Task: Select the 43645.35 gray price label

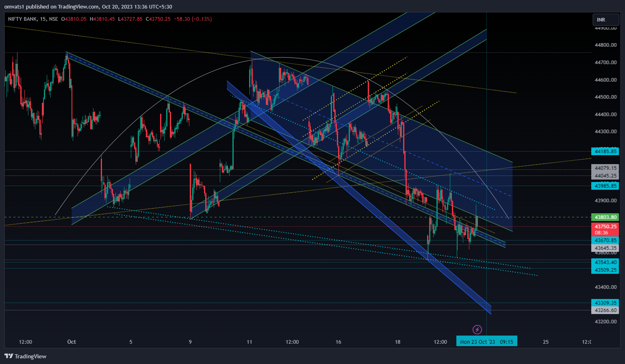Action: (605, 248)
